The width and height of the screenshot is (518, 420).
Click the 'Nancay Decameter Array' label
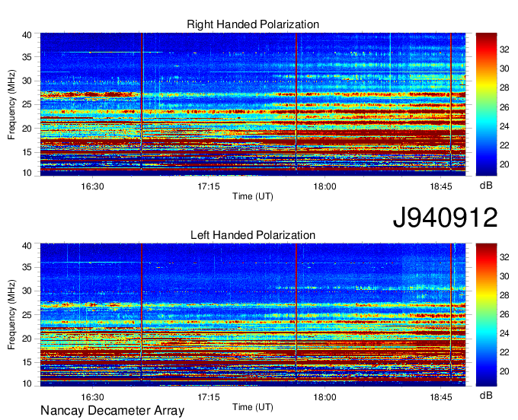click(112, 411)
